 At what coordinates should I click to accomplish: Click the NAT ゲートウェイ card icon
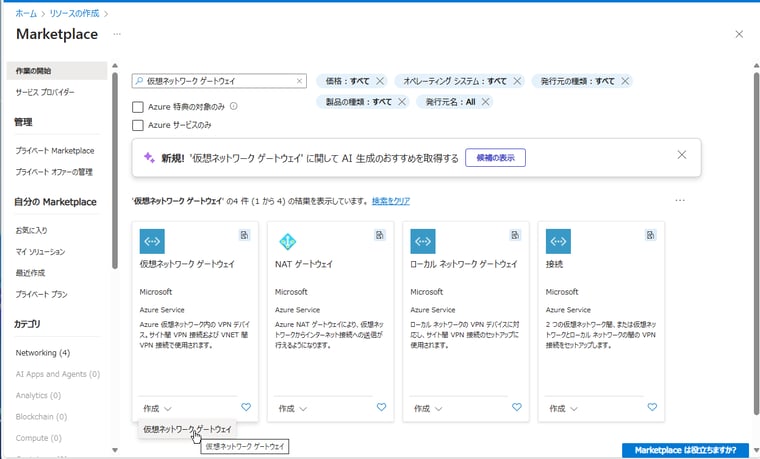pos(287,241)
